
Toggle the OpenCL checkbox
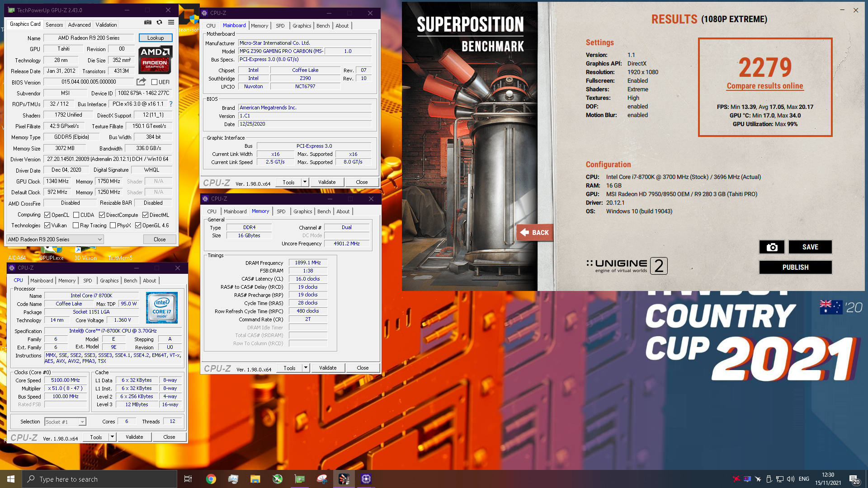pyautogui.click(x=47, y=215)
